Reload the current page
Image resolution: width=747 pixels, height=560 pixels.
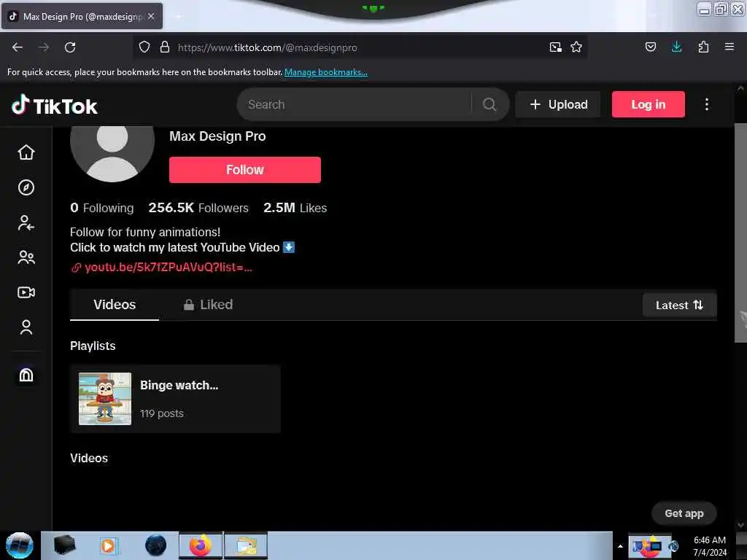pyautogui.click(x=70, y=47)
